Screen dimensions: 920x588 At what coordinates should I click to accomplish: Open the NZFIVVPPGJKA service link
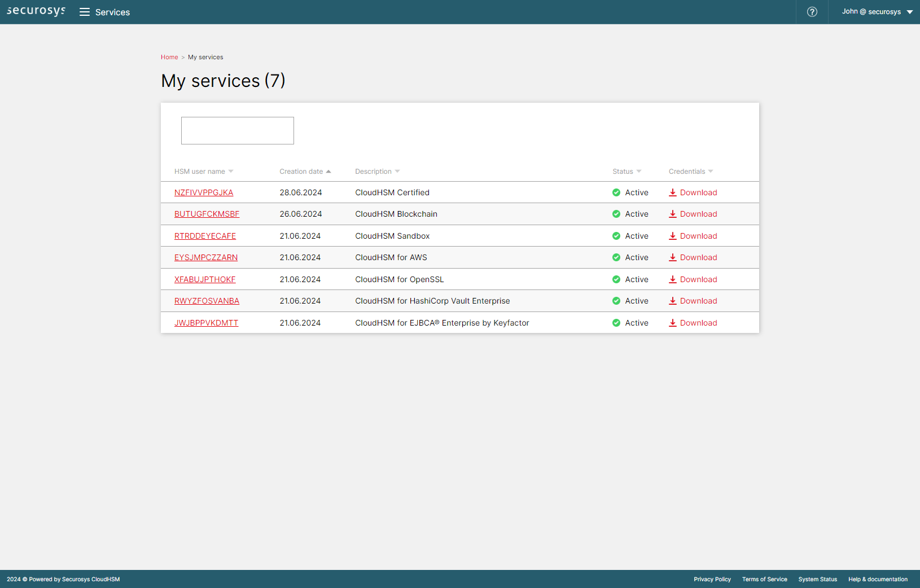pos(203,192)
